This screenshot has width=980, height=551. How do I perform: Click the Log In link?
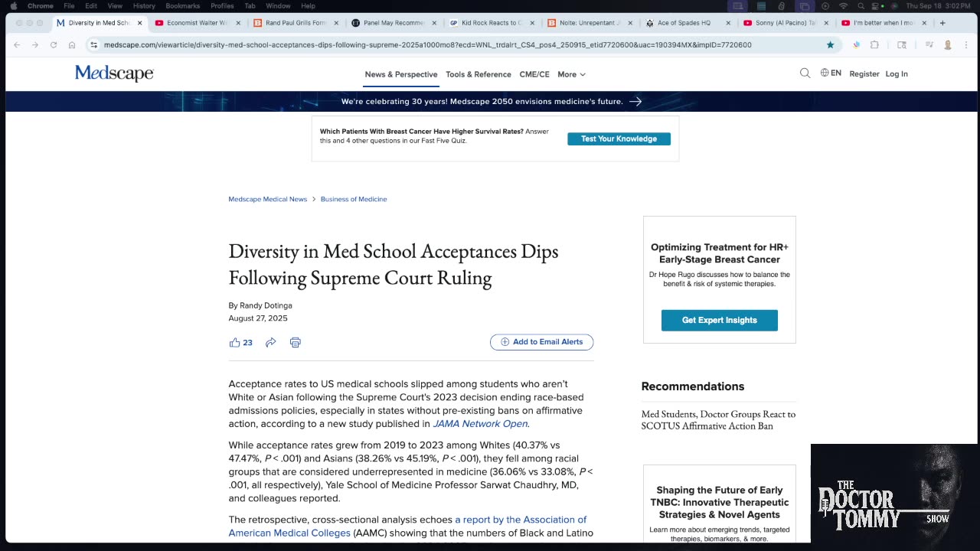pyautogui.click(x=897, y=73)
